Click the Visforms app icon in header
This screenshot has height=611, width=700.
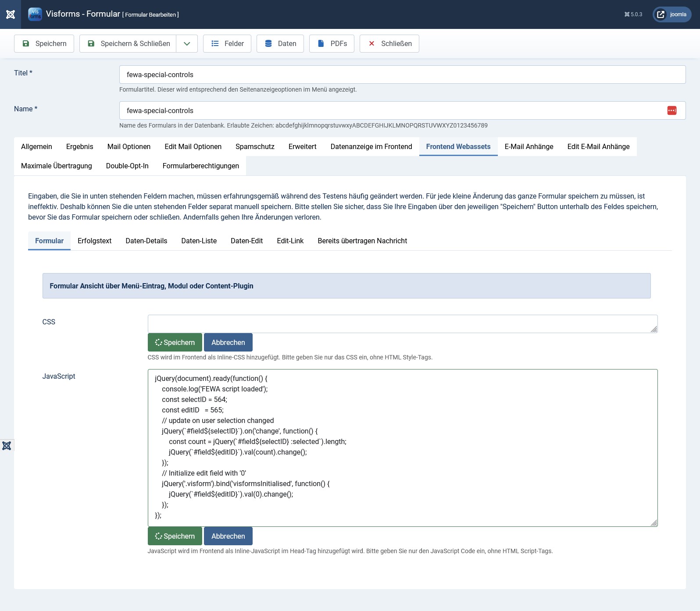pos(35,14)
